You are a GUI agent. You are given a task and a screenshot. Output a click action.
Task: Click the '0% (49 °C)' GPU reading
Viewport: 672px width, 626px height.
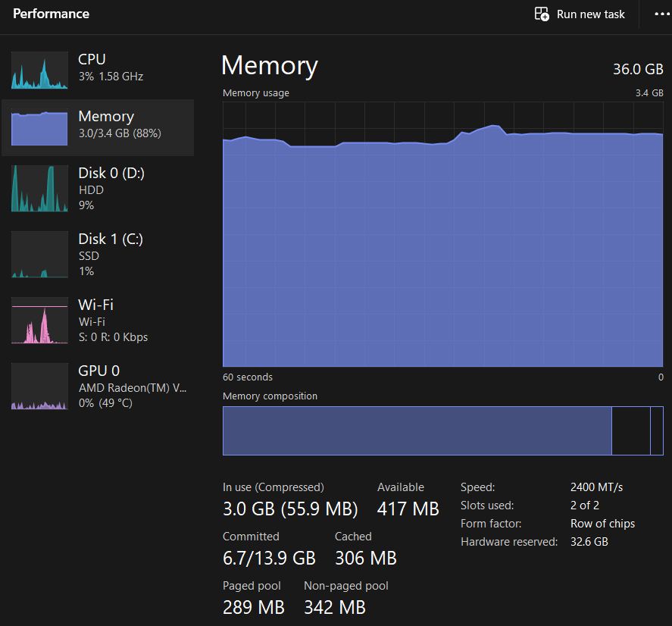105,403
